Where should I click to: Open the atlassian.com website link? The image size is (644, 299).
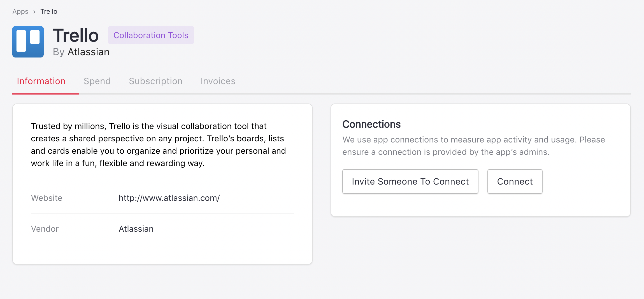(x=169, y=198)
